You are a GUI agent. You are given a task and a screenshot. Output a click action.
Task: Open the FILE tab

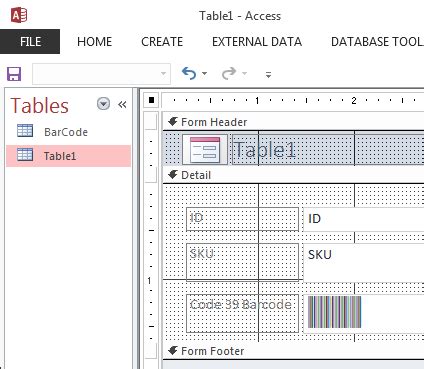[30, 42]
